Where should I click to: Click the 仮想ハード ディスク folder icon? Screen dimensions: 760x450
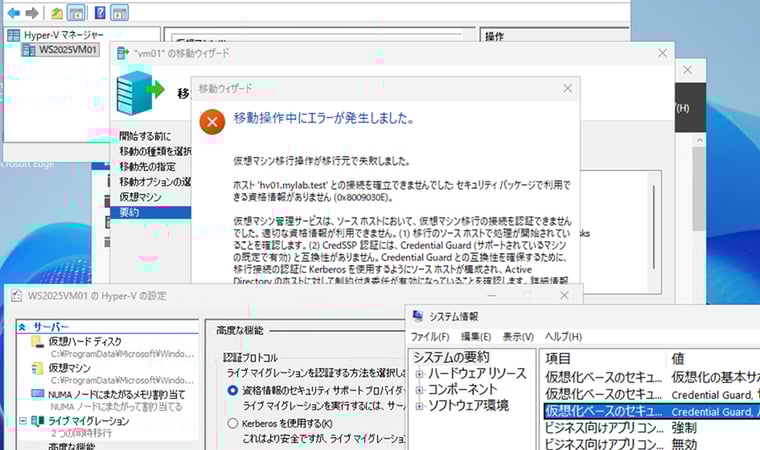(37, 342)
